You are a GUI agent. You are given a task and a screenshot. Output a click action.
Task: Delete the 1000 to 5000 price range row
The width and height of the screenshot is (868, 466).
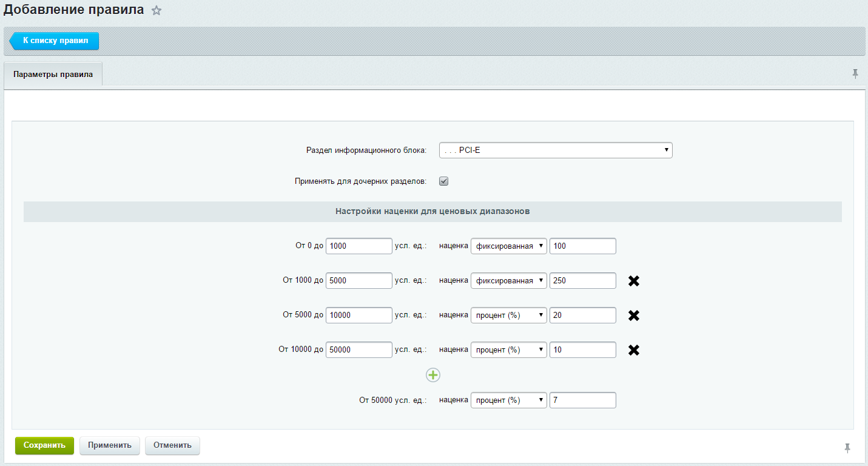click(x=634, y=281)
